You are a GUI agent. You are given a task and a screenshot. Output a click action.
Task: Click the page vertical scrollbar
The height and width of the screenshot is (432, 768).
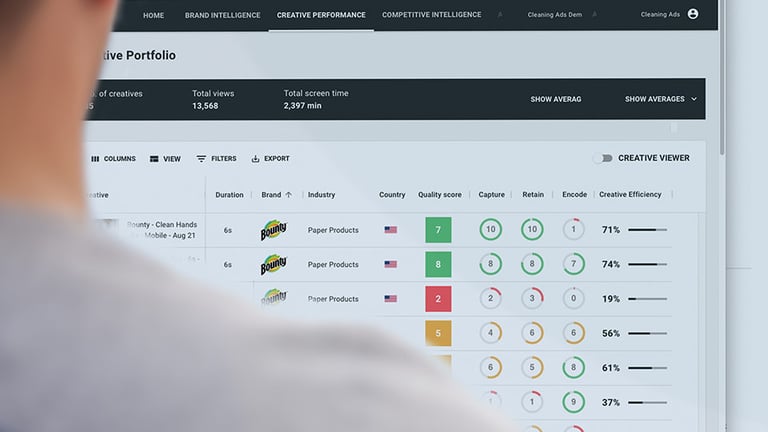(x=722, y=78)
